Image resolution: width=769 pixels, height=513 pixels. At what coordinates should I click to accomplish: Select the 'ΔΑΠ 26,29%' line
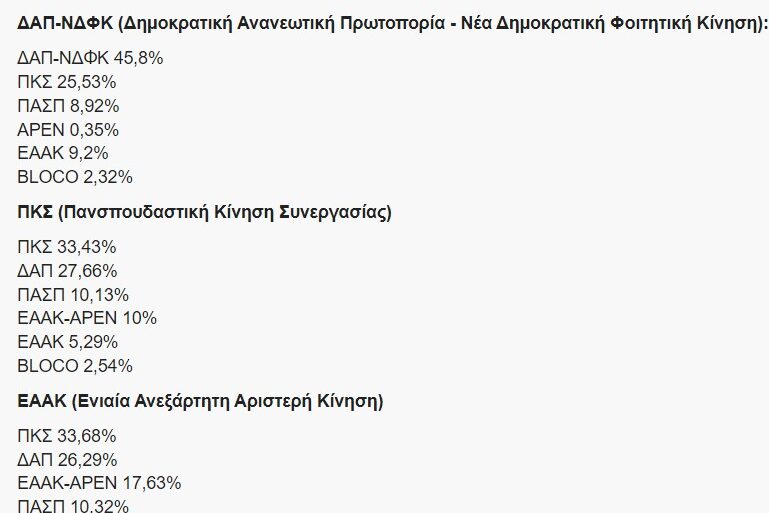pos(68,460)
